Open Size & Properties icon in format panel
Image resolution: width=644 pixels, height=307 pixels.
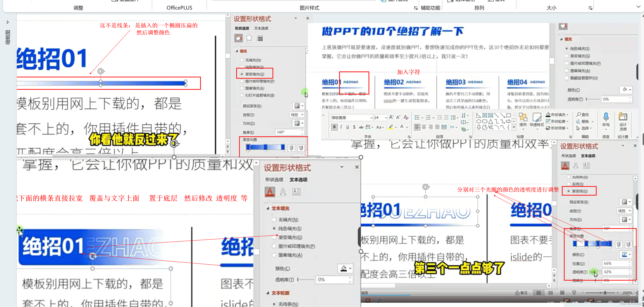point(260,38)
